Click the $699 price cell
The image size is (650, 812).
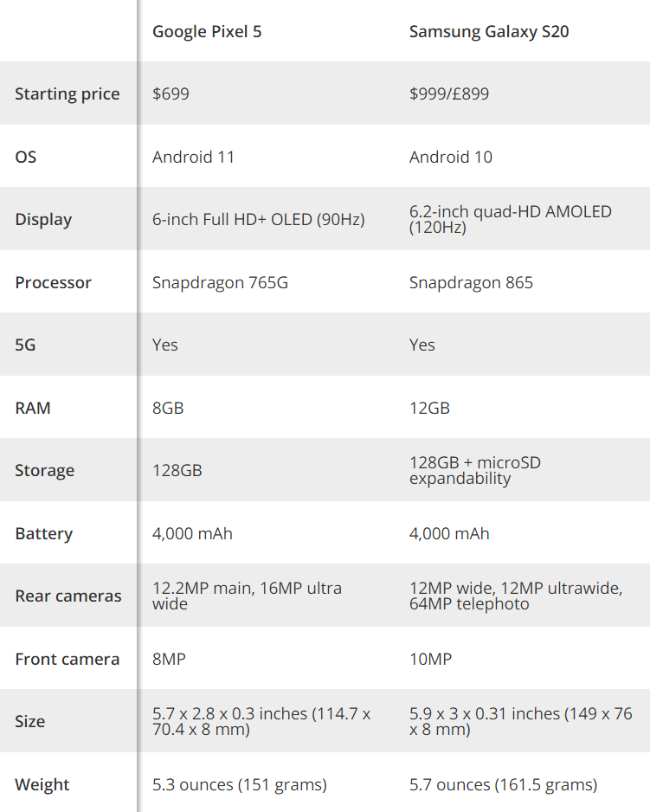171,94
